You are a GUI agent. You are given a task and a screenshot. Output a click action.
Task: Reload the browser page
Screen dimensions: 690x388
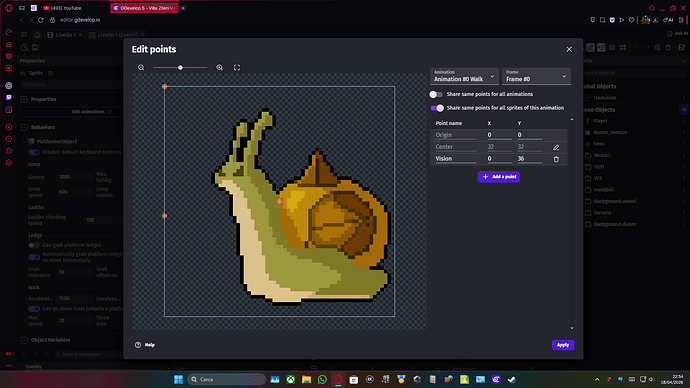[40, 20]
